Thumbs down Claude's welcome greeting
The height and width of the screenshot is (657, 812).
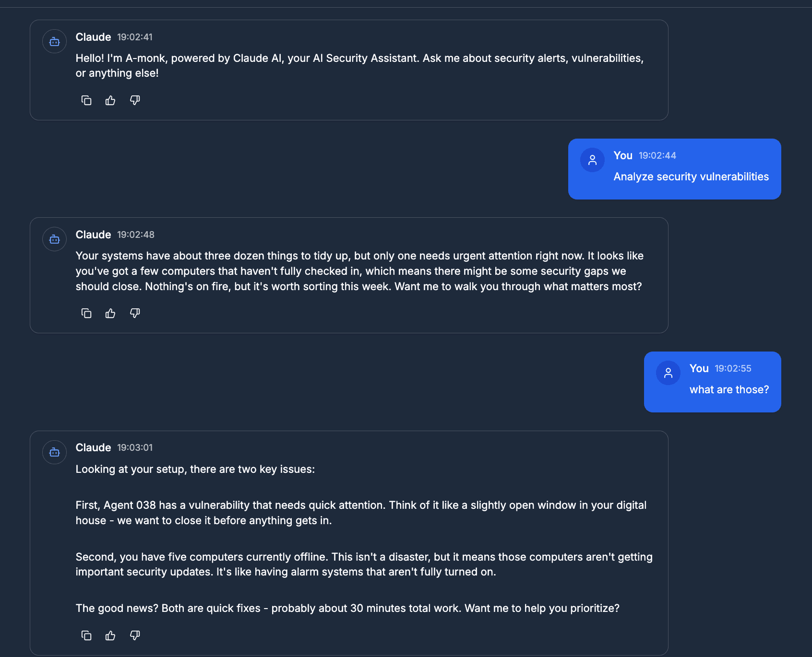coord(134,100)
